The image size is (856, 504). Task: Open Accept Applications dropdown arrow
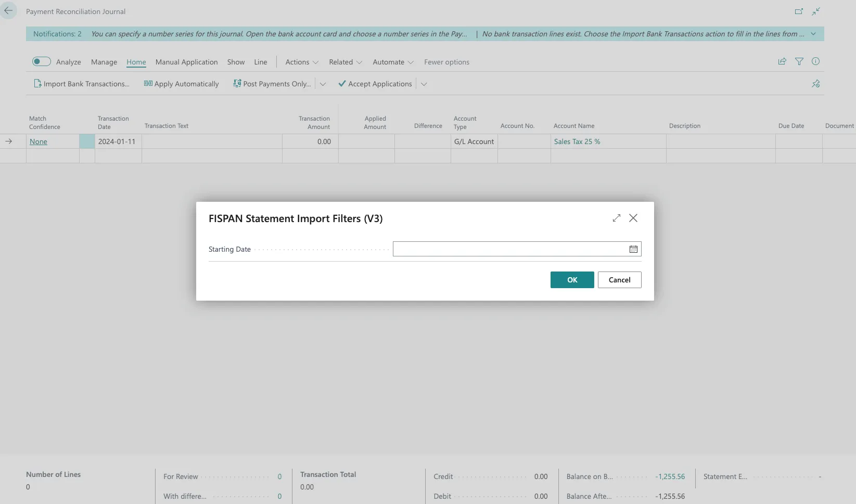click(x=424, y=84)
